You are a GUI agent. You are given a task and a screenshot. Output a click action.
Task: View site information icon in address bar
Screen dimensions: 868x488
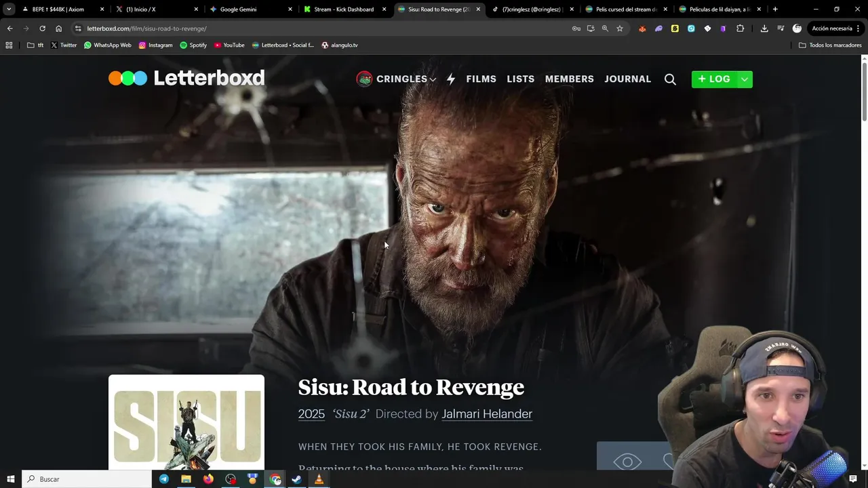[78, 28]
